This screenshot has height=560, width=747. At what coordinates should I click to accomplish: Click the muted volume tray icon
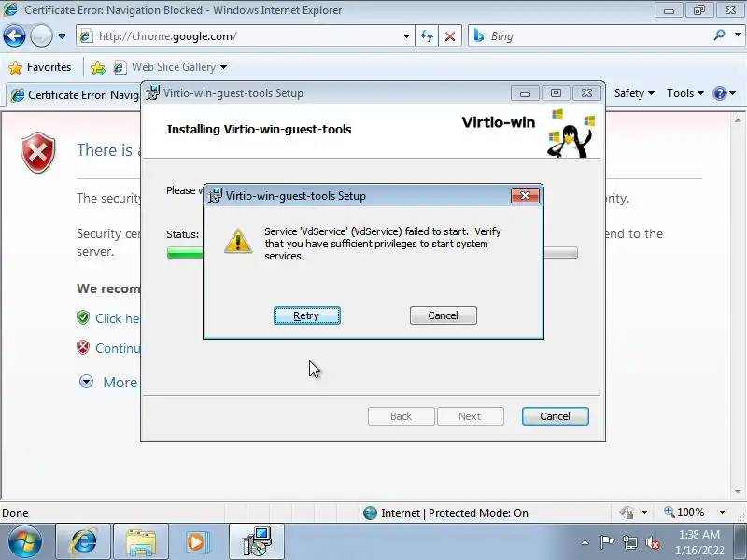coord(653,542)
